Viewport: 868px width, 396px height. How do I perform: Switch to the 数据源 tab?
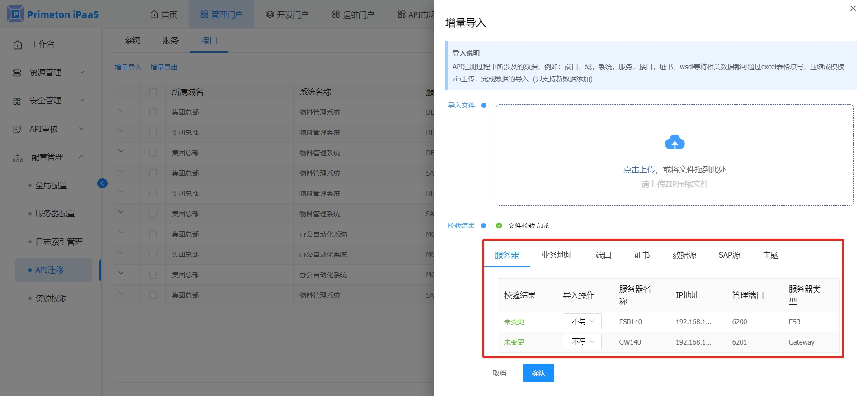pos(684,255)
